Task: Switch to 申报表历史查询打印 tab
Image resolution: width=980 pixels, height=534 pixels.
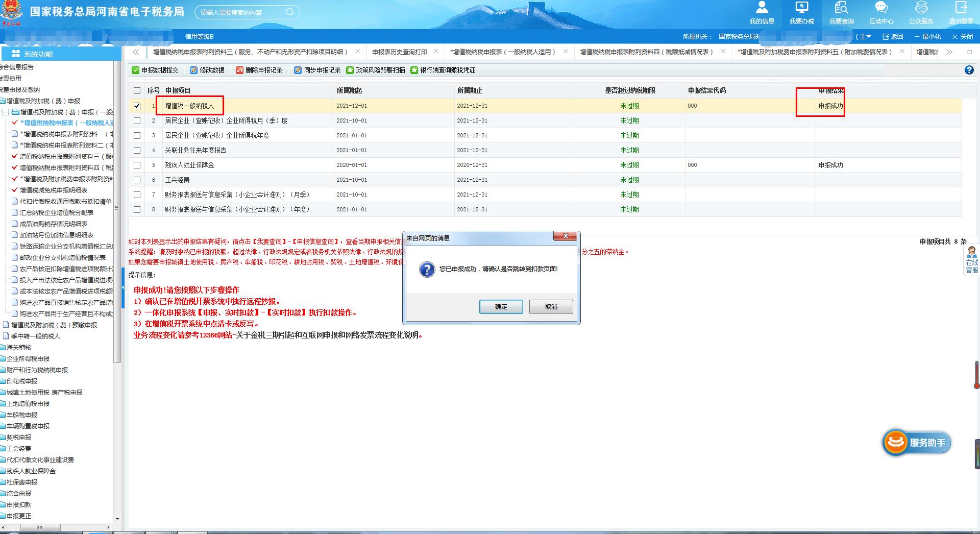Action: coord(399,52)
